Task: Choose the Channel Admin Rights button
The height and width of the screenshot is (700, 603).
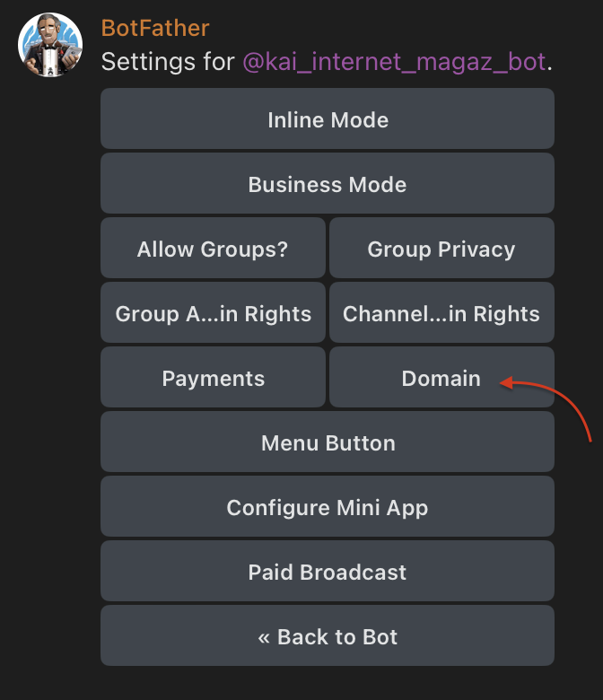Action: point(441,313)
